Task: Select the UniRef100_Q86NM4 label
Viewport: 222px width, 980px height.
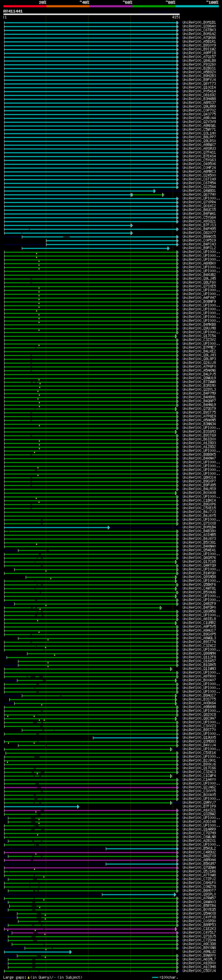Action: [199, 654]
